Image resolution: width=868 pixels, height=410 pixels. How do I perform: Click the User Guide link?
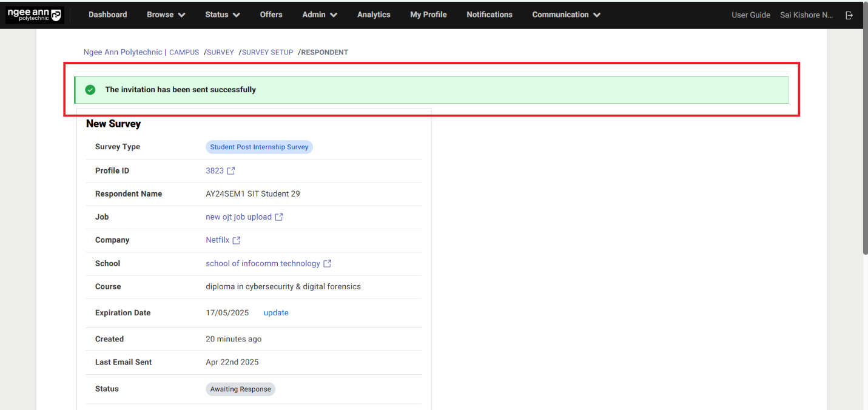pos(750,15)
